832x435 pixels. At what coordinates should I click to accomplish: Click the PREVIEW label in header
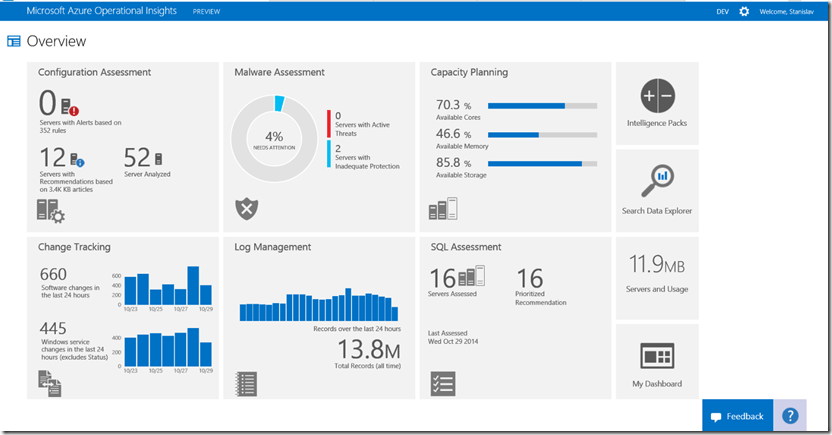tap(207, 11)
